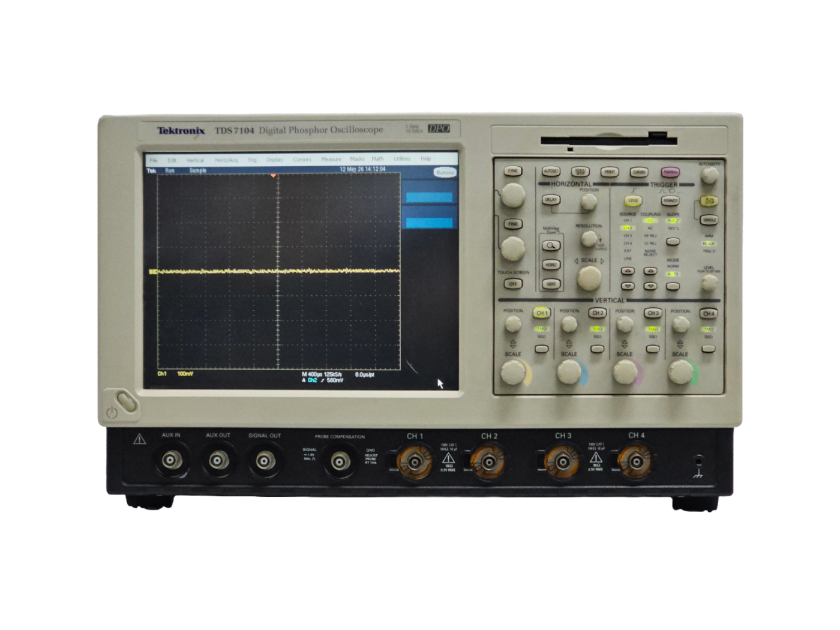Push the SINGLE acquisition button
Screen dimensions: 840x630
709,220
